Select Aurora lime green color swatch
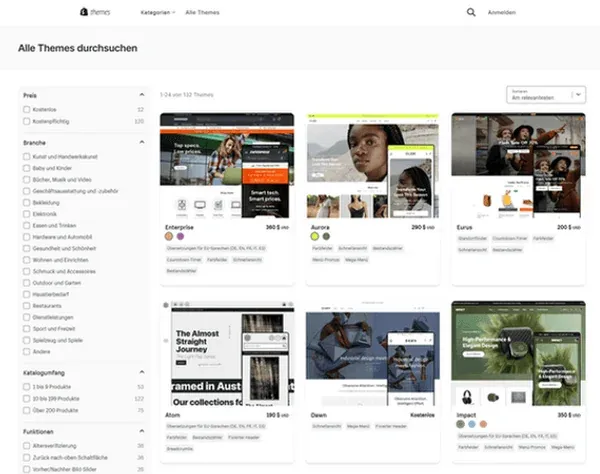The width and height of the screenshot is (600, 474). [x=315, y=236]
